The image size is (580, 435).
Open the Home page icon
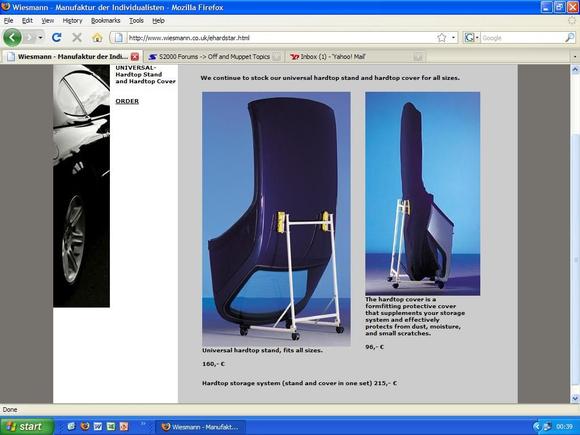click(x=97, y=37)
